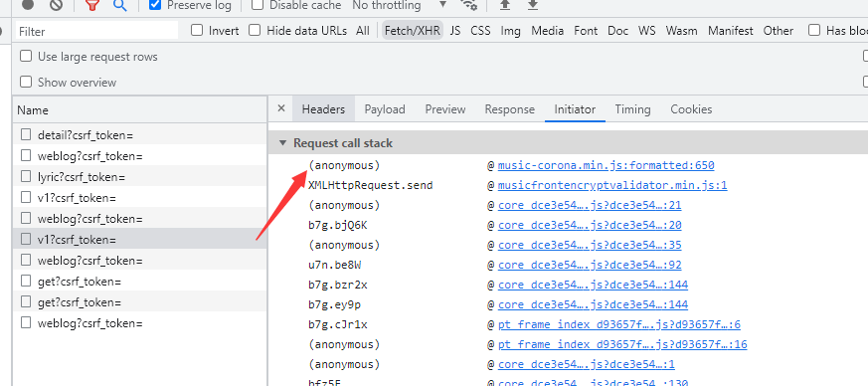Filter requests by WS
This screenshot has height=386, width=868.
click(x=646, y=31)
